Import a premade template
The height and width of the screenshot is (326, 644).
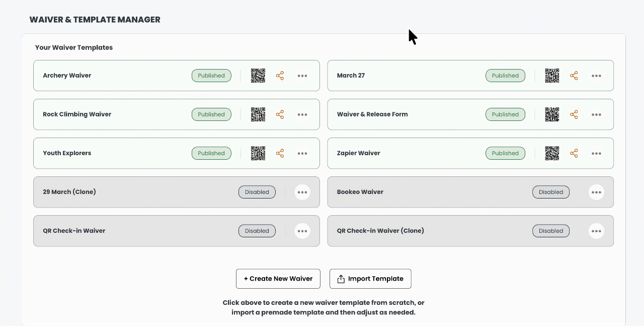click(x=370, y=279)
